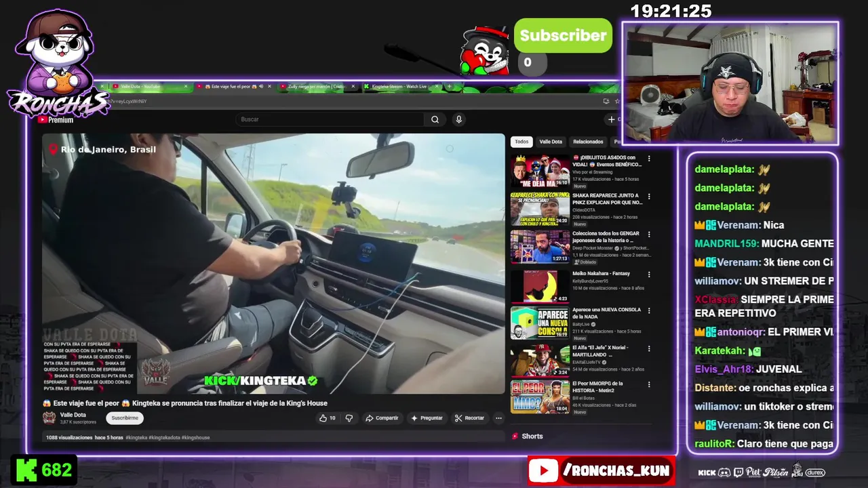Open the Aparece una NUEVA CONSOLA thumbnail
868x488 pixels.
(540, 323)
